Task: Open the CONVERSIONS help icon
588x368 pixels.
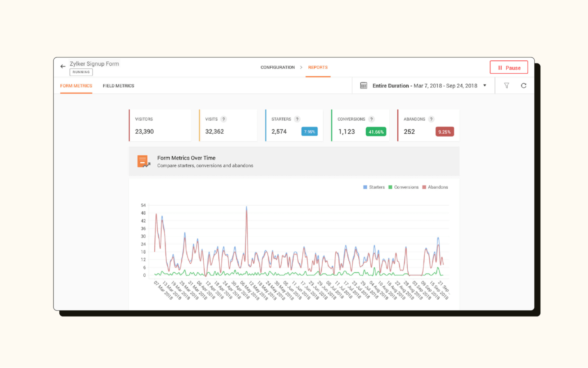Action: click(x=371, y=119)
